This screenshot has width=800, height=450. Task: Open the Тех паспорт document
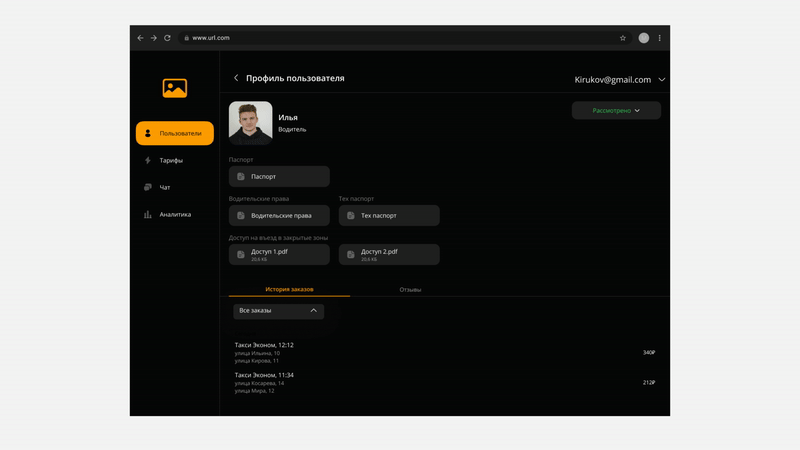coord(389,215)
